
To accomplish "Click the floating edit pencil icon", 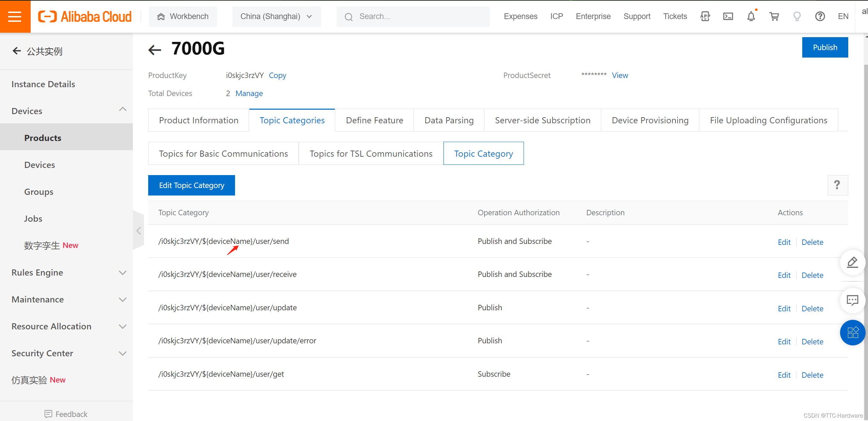I will [x=852, y=262].
